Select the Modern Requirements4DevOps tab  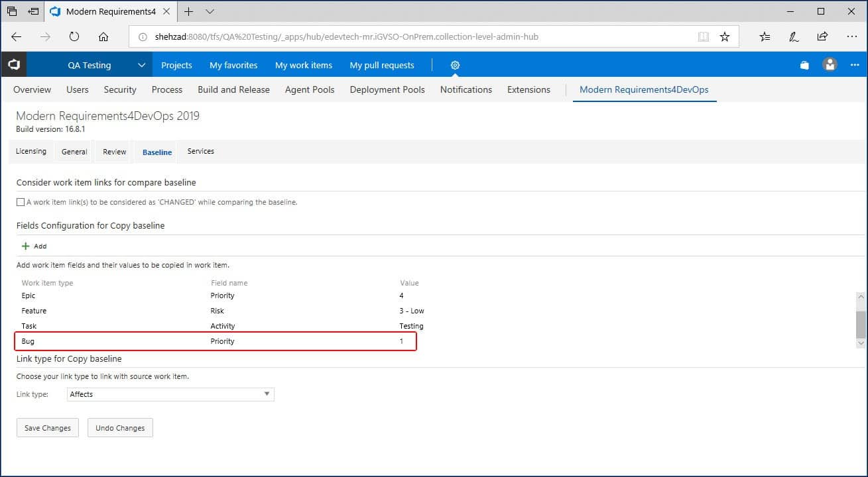click(644, 89)
